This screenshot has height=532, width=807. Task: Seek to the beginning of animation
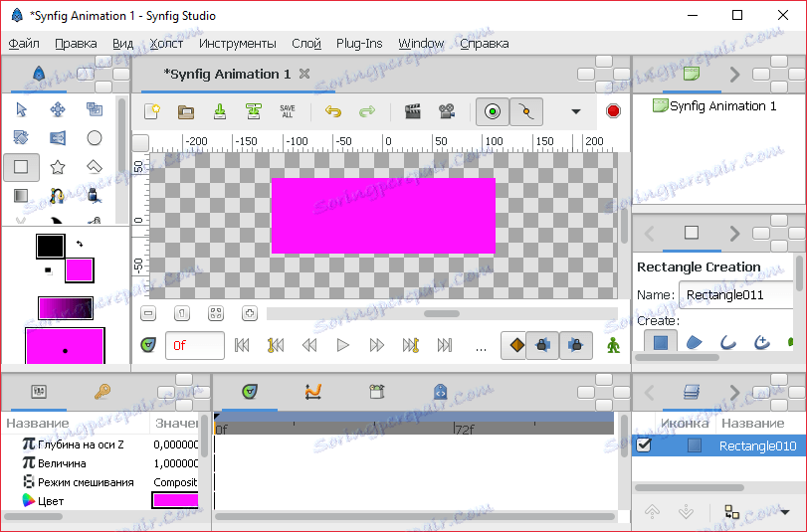click(x=242, y=345)
